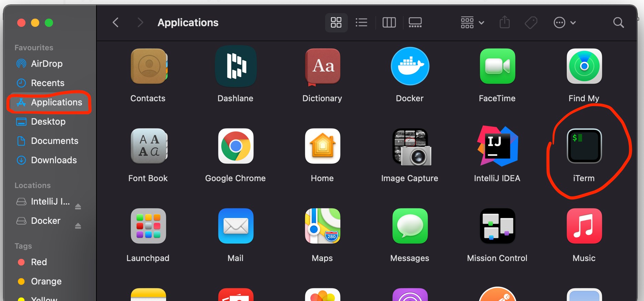Go forward with the right chevron button
Screen dimensions: 644x301
[x=140, y=23]
